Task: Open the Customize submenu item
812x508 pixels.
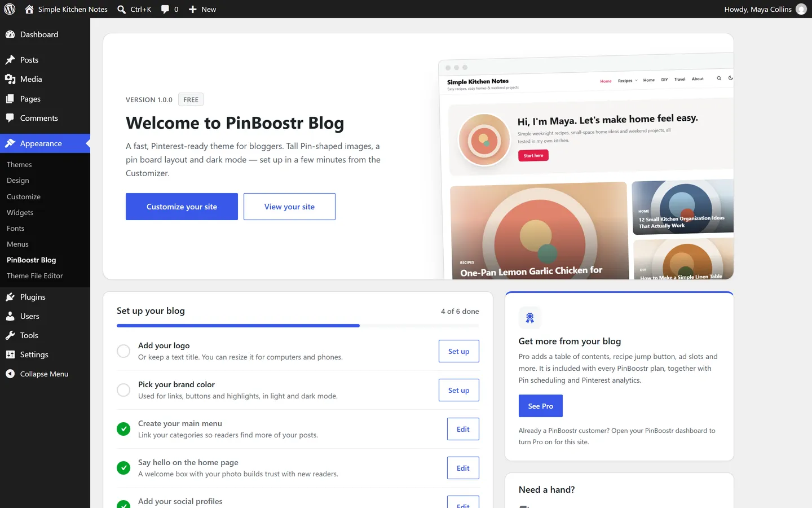Action: pyautogui.click(x=24, y=197)
